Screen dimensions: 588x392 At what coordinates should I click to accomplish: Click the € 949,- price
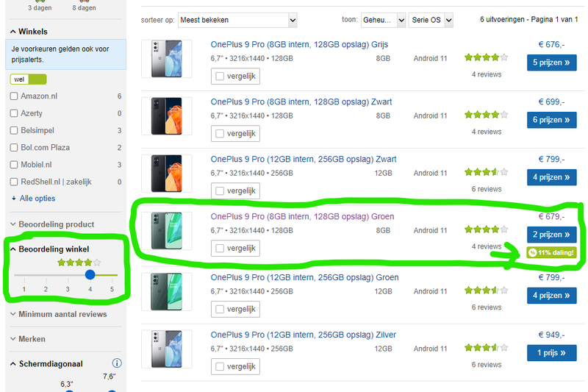click(551, 335)
